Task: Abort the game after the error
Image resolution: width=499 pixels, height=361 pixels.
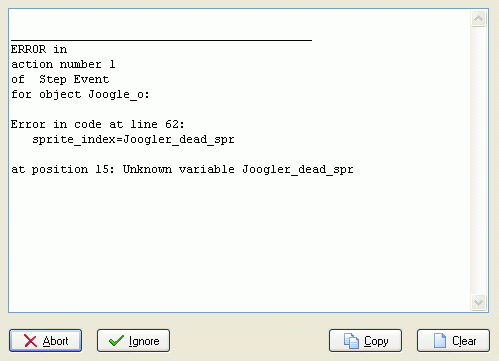Action: coord(46,341)
